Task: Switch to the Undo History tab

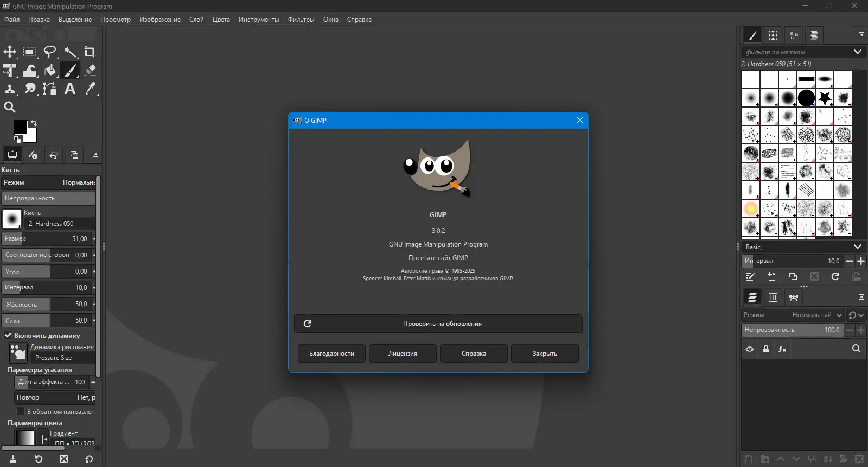Action: pyautogui.click(x=54, y=155)
